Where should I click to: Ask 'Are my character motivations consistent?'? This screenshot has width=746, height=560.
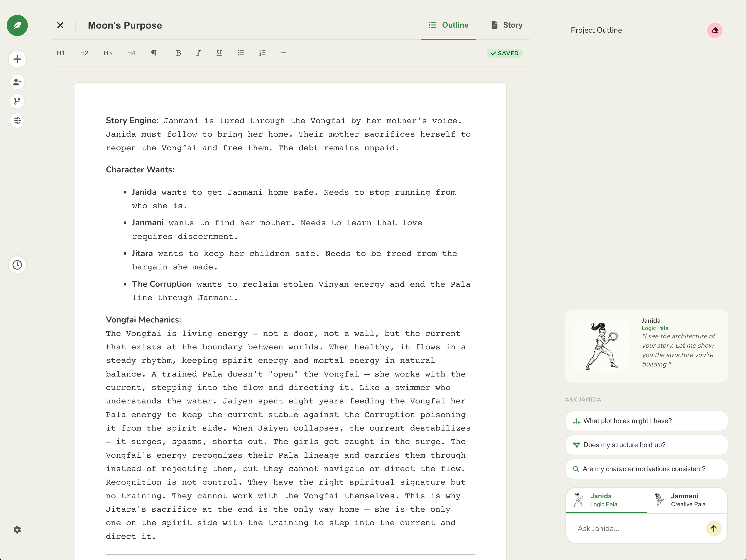[646, 469]
